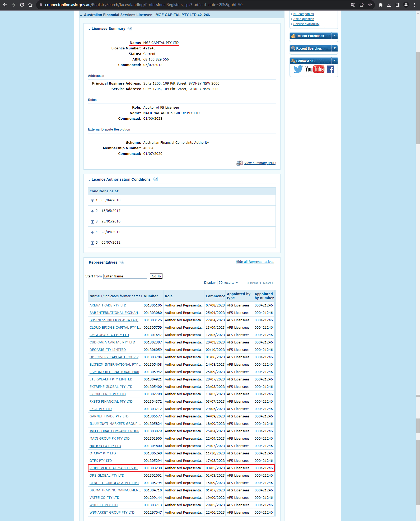Viewport: 420px width, 521px height.
Task: Open the browser three-dot menu
Action: point(414,5)
